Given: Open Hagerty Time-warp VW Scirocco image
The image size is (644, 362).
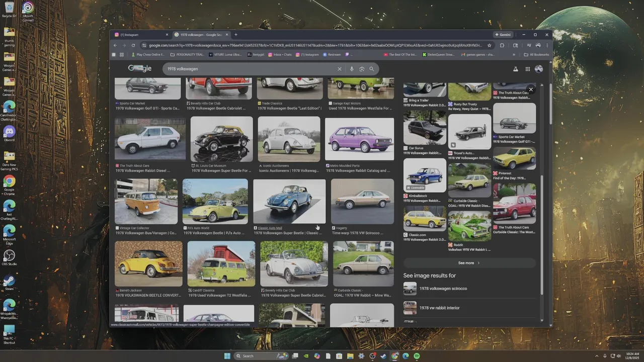Looking at the screenshot, I should tap(362, 201).
